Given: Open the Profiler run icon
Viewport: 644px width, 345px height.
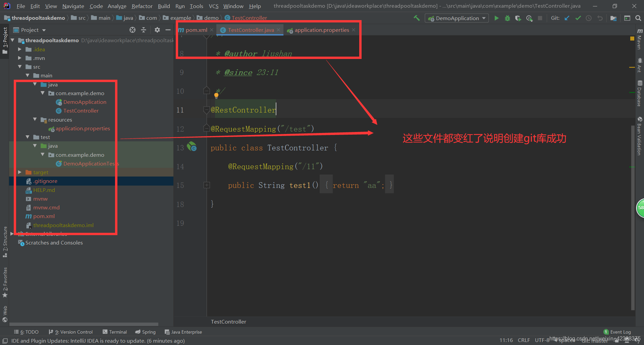Looking at the screenshot, I should point(529,18).
